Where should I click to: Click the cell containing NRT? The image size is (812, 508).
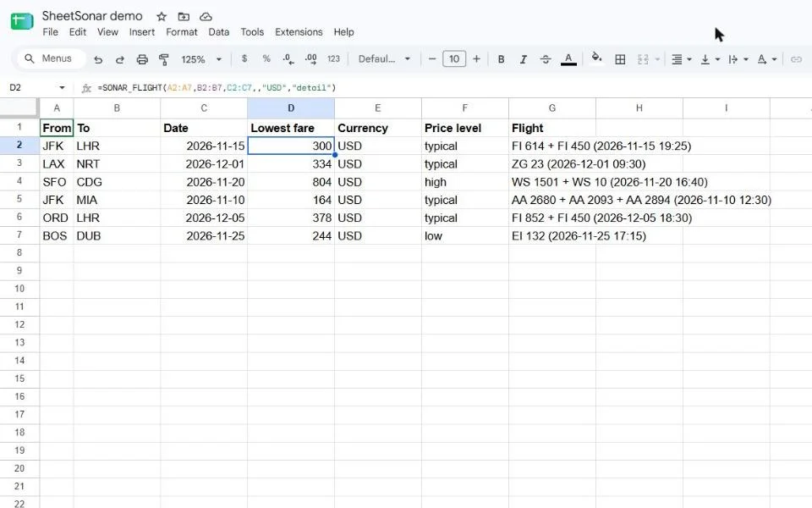pos(117,163)
